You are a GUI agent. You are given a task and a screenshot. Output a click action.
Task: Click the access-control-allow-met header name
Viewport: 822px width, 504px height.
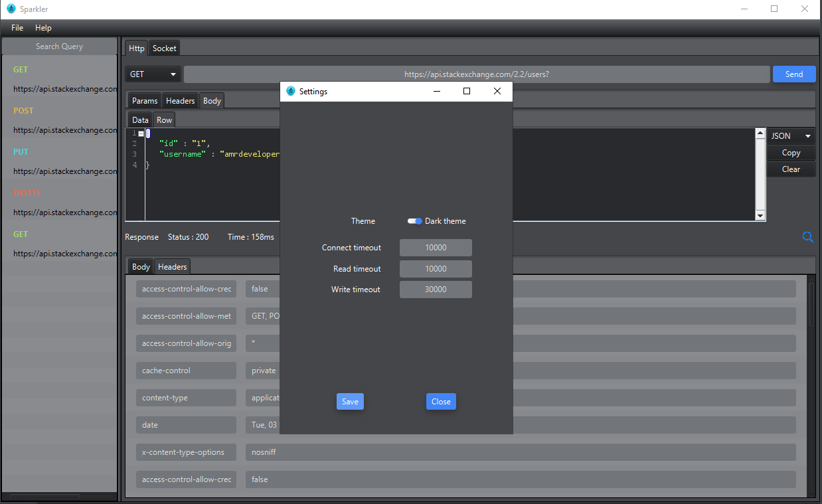[x=186, y=316]
